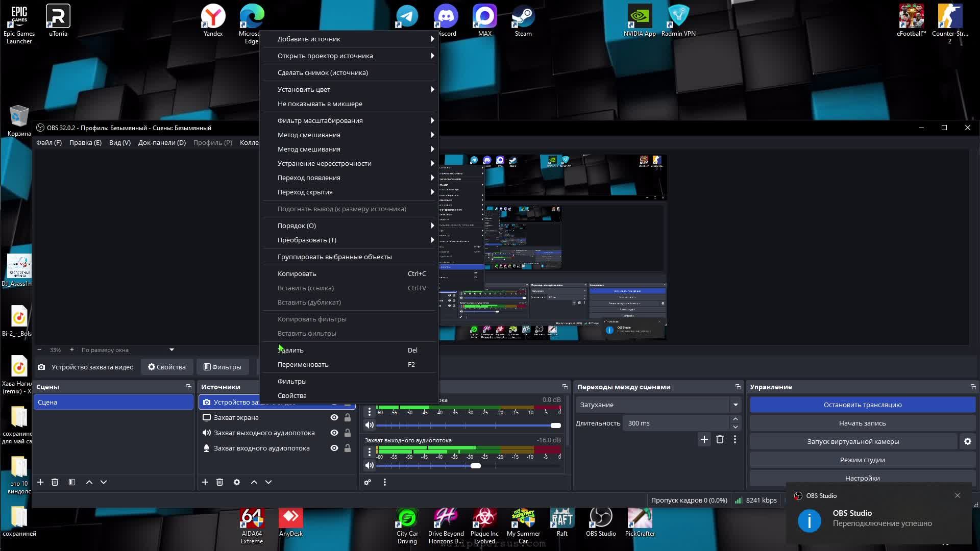The width and height of the screenshot is (980, 551).
Task: Float the Сцены dock with its panel icon
Action: point(189,387)
